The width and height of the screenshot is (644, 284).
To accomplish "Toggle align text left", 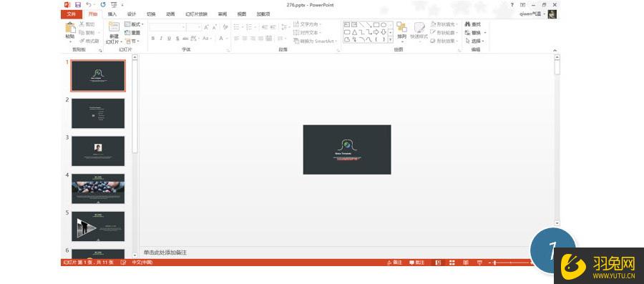I will pyautogui.click(x=237, y=39).
